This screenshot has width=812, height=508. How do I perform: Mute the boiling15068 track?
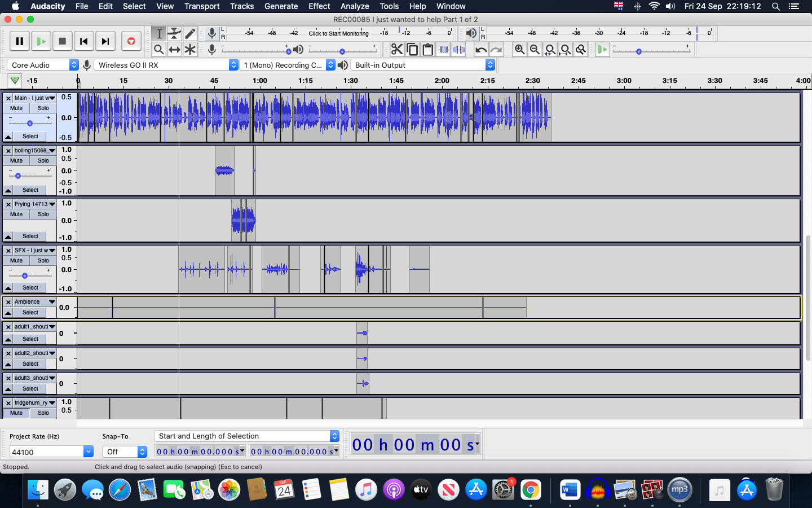click(16, 161)
